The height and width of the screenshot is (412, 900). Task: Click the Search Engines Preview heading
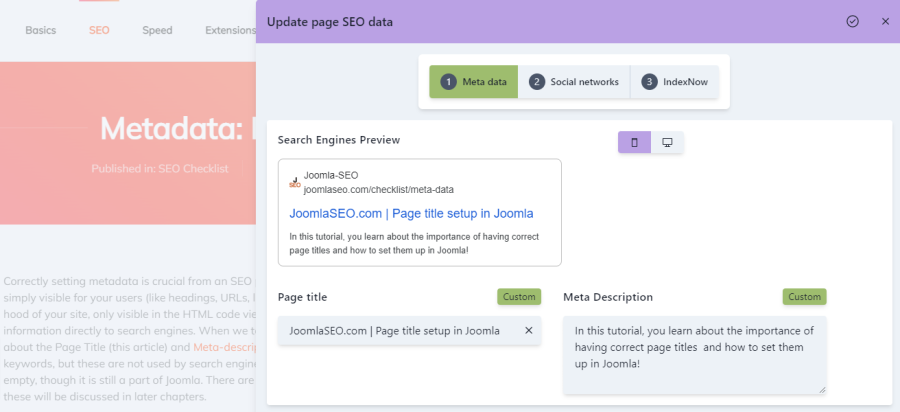(x=339, y=140)
